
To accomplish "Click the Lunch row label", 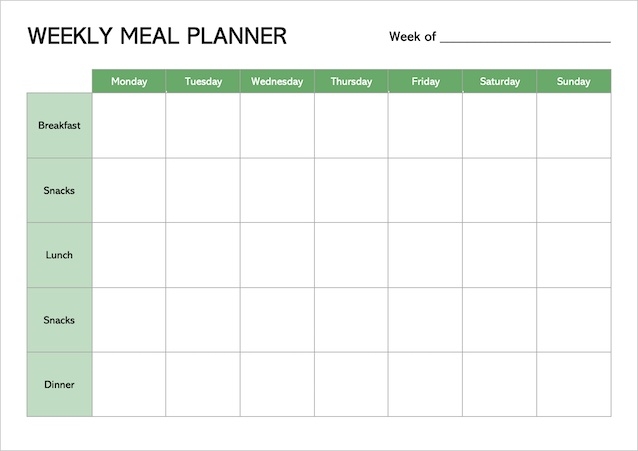I will [59, 255].
